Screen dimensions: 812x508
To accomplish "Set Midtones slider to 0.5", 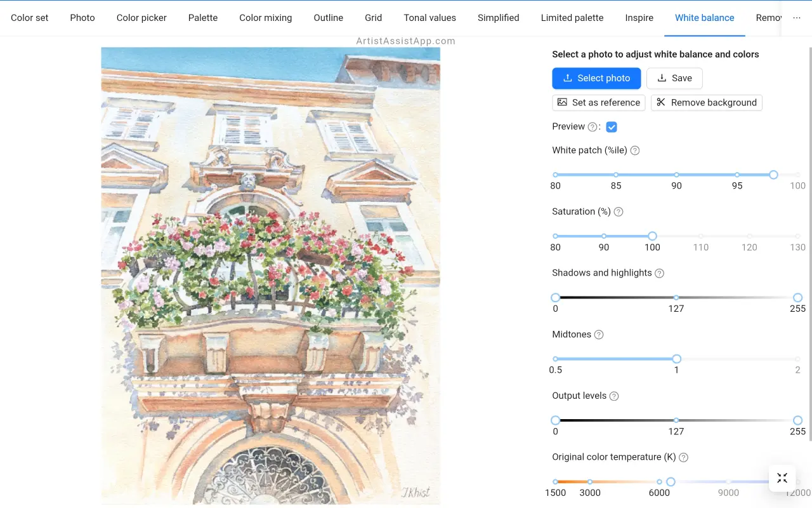I will pyautogui.click(x=556, y=359).
